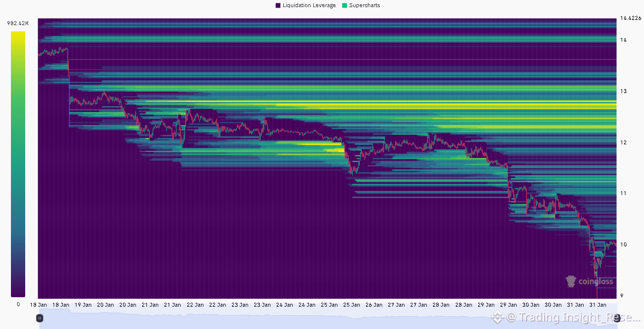Grab the left time-range zoom handle

40,318
